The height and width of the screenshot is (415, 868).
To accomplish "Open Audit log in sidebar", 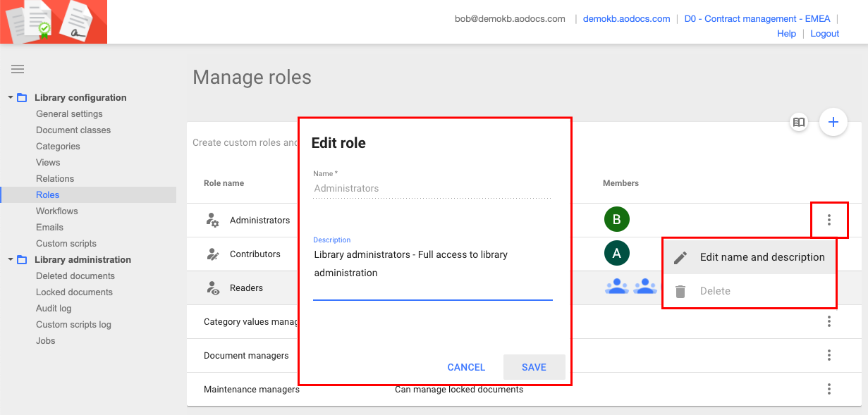I will 54,309.
